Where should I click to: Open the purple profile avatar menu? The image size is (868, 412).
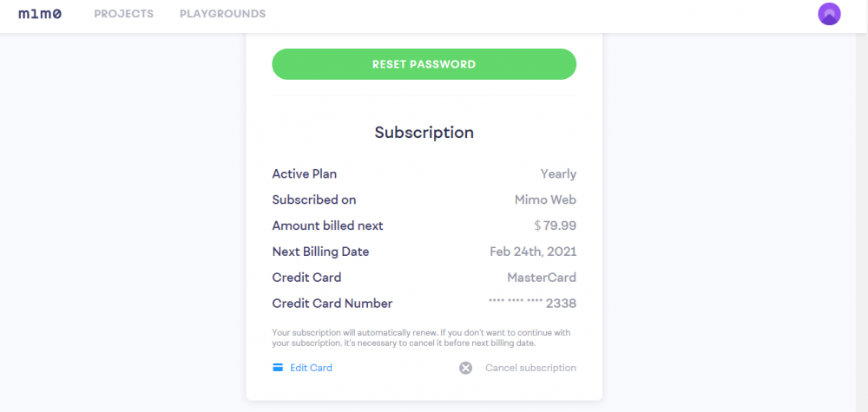pyautogui.click(x=829, y=14)
